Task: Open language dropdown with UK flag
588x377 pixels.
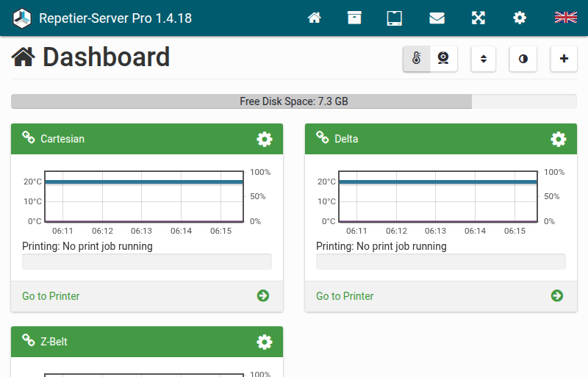Action: click(565, 18)
